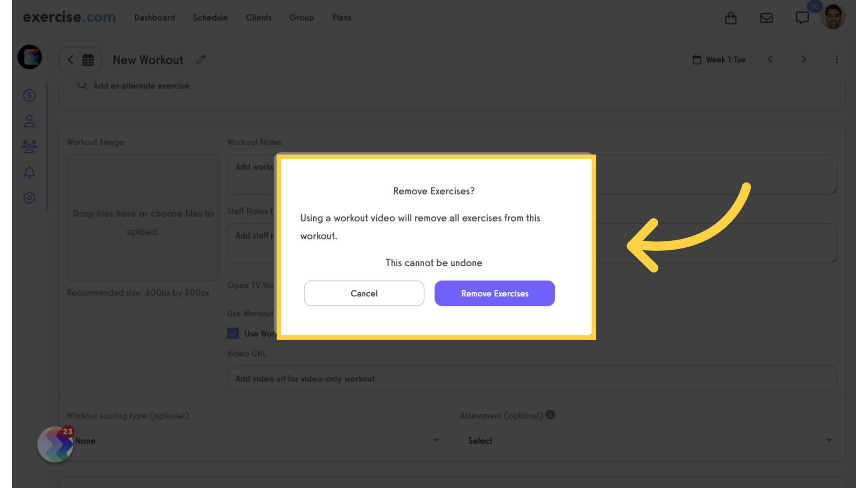
Task: Click the three-dot overflow menu button
Action: 836,59
